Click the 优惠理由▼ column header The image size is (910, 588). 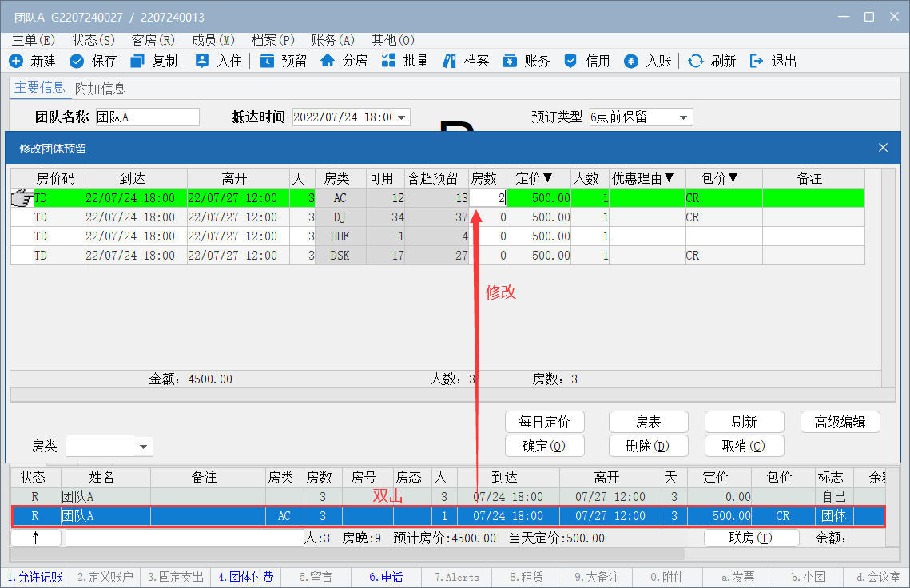pos(648,178)
